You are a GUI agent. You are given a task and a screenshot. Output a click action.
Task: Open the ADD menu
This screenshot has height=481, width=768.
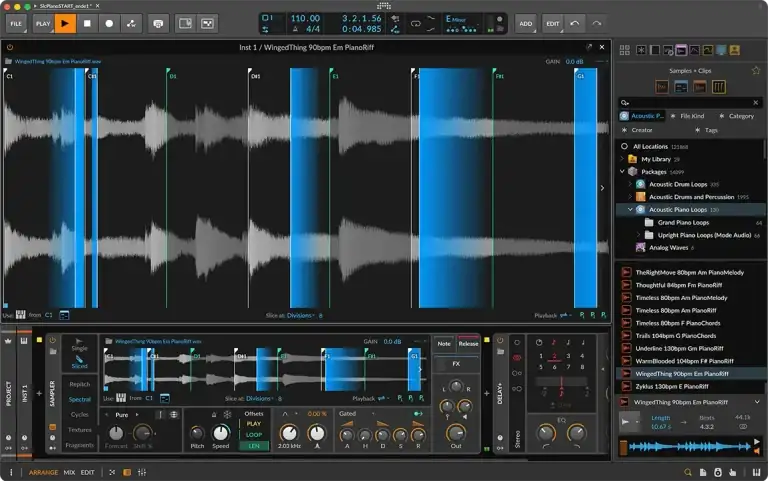click(x=526, y=24)
